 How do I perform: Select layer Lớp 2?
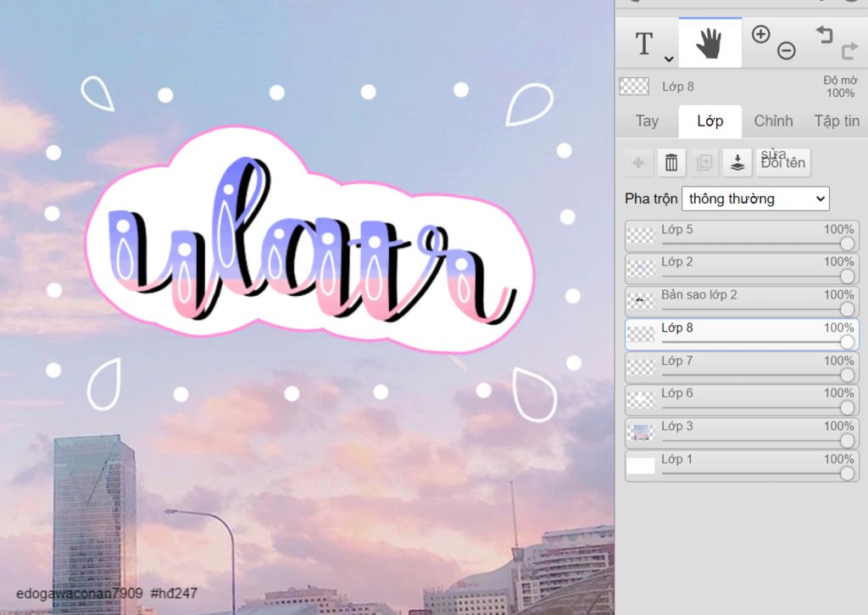[x=742, y=269]
